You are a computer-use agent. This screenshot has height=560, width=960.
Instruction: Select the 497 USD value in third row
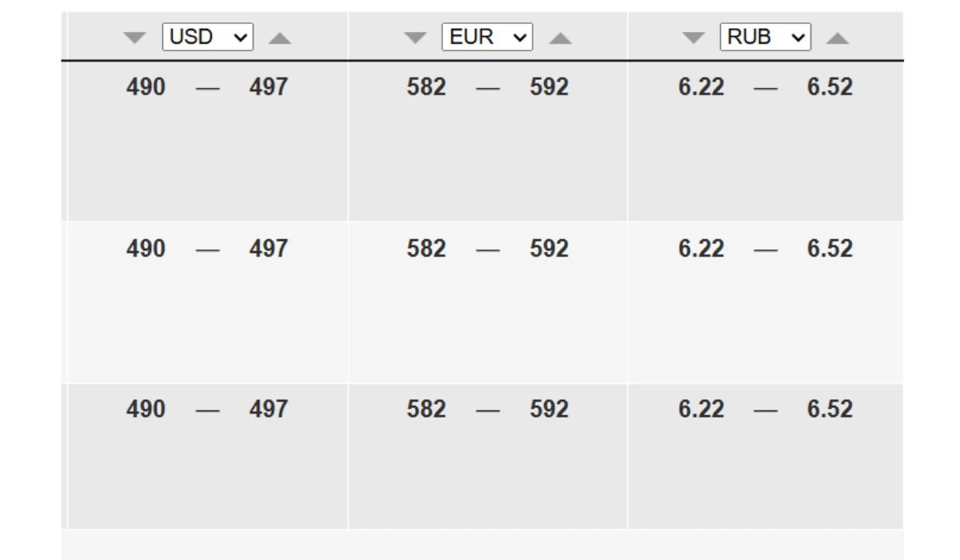pos(268,409)
